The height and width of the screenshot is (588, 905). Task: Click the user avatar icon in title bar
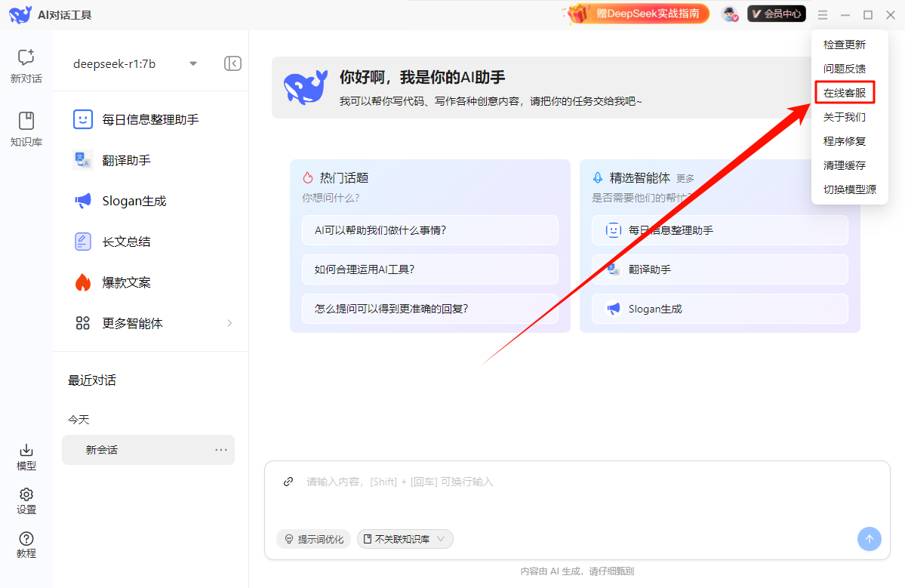click(729, 14)
